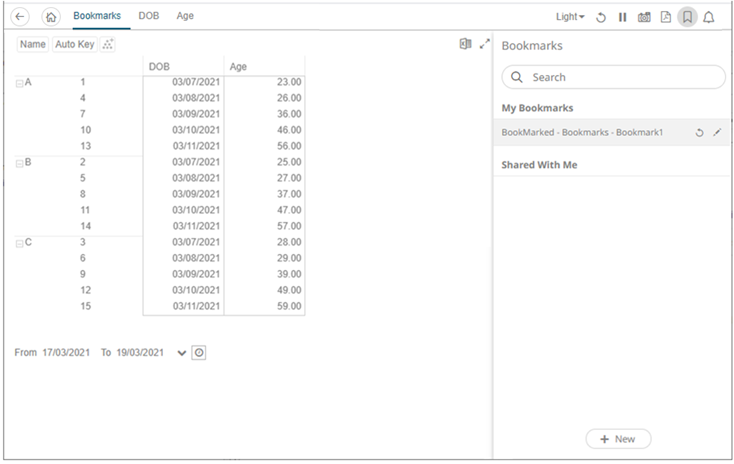
Task: Click the back arrow button
Action: [20, 17]
